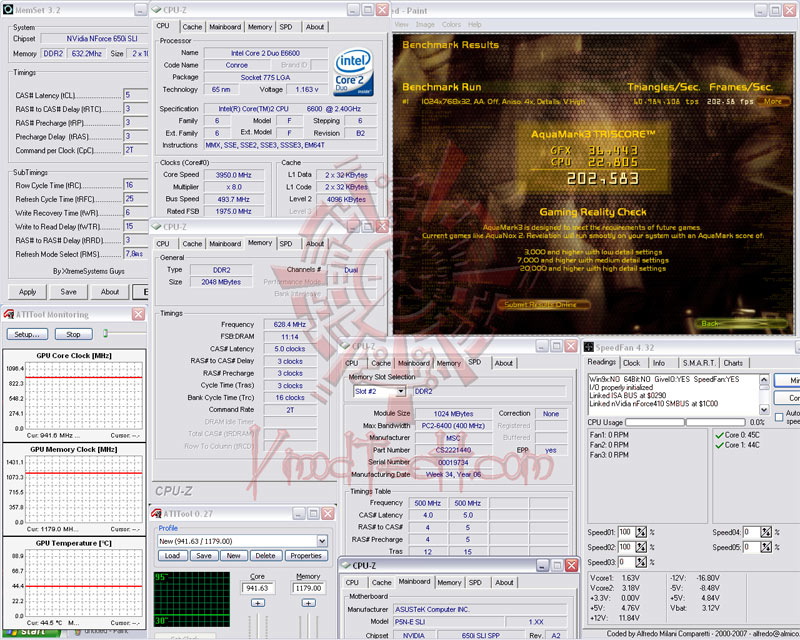The height and width of the screenshot is (640, 800).
Task: Open the Refresh Cycle Time (tRFC) combo in MemSet
Action: (136, 199)
